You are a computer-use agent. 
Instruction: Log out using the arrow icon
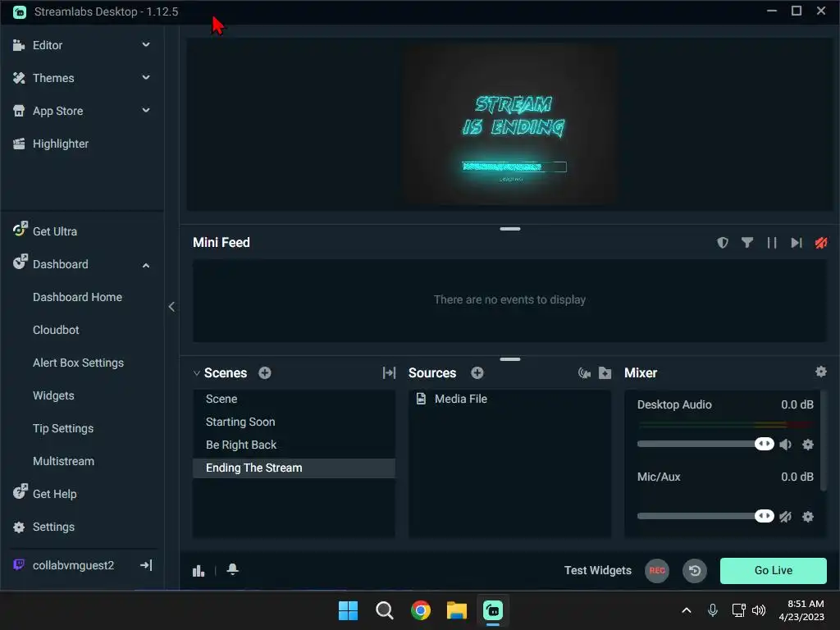(146, 565)
